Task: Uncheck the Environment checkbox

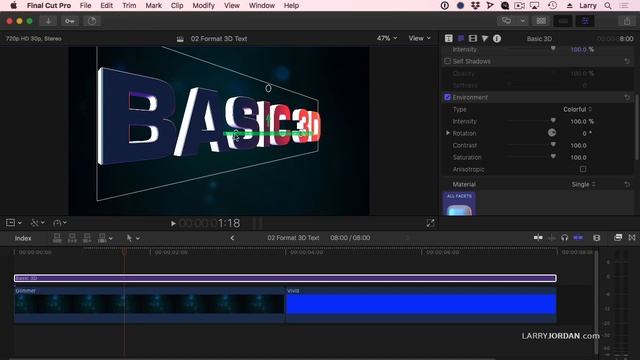Action: [447, 97]
